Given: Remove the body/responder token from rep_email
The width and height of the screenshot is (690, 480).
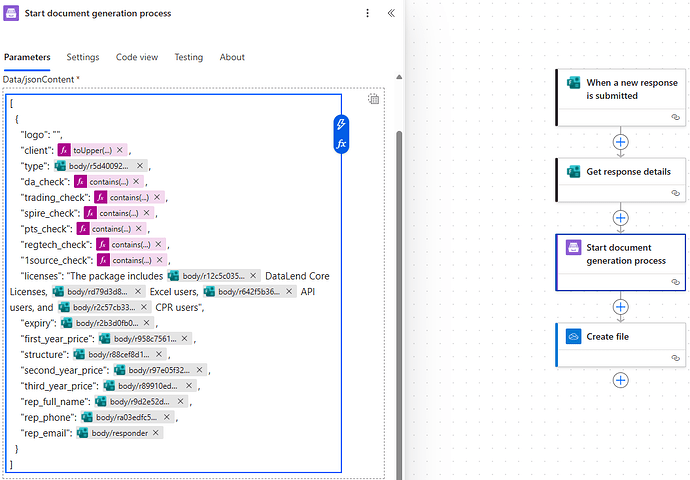Looking at the screenshot, I should pos(155,433).
